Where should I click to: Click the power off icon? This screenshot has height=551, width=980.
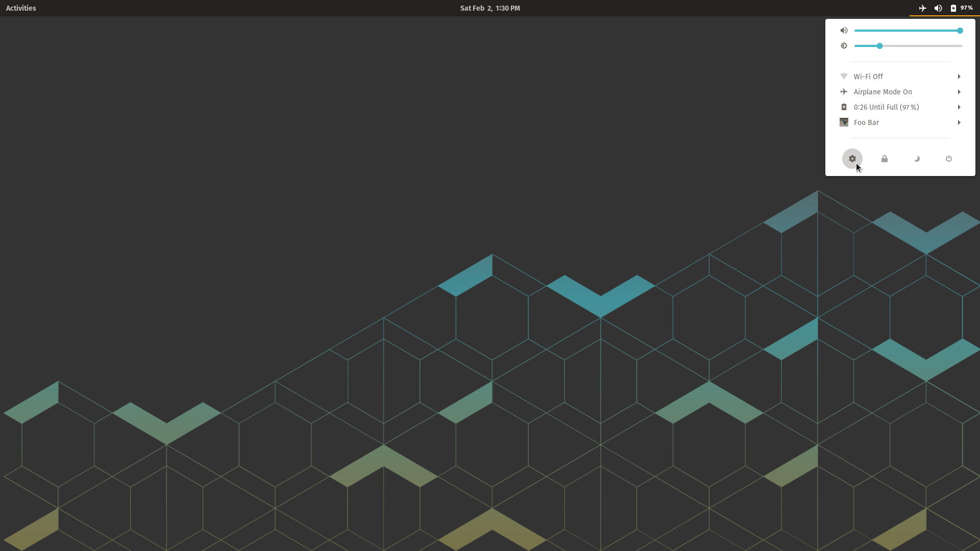pyautogui.click(x=949, y=159)
